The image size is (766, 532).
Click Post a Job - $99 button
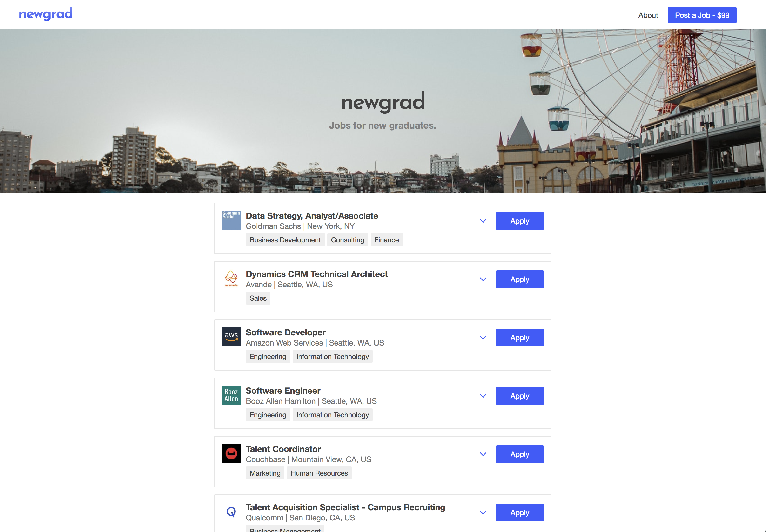point(702,15)
